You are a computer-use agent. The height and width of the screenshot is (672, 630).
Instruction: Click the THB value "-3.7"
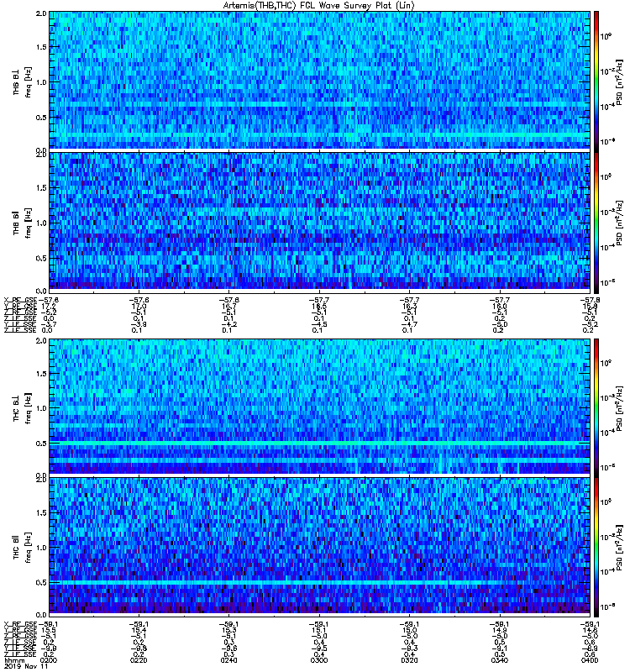[x=48, y=324]
